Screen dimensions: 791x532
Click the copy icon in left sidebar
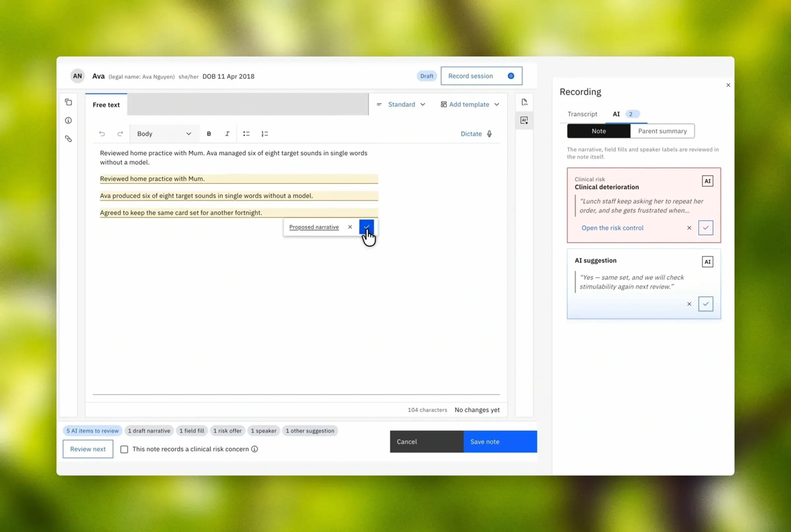(69, 102)
